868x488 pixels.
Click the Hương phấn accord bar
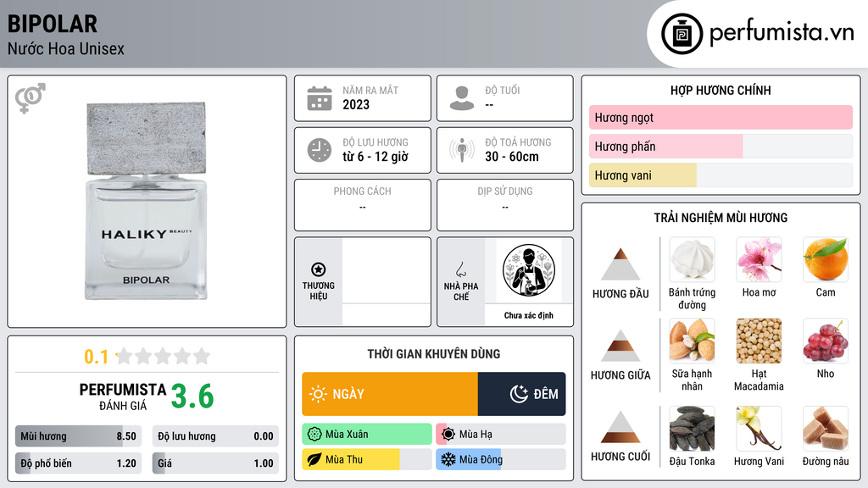721,146
